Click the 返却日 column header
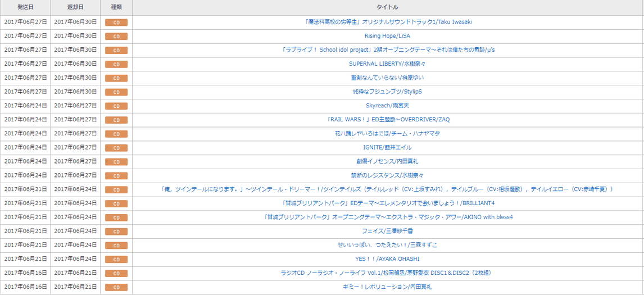 (x=75, y=7)
